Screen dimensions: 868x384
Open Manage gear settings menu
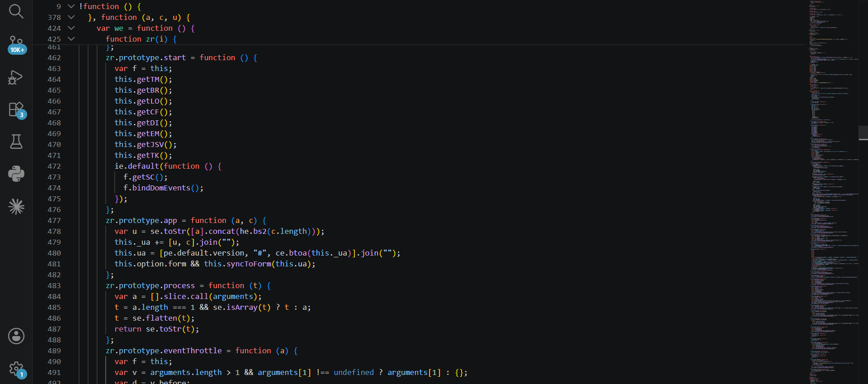16,370
